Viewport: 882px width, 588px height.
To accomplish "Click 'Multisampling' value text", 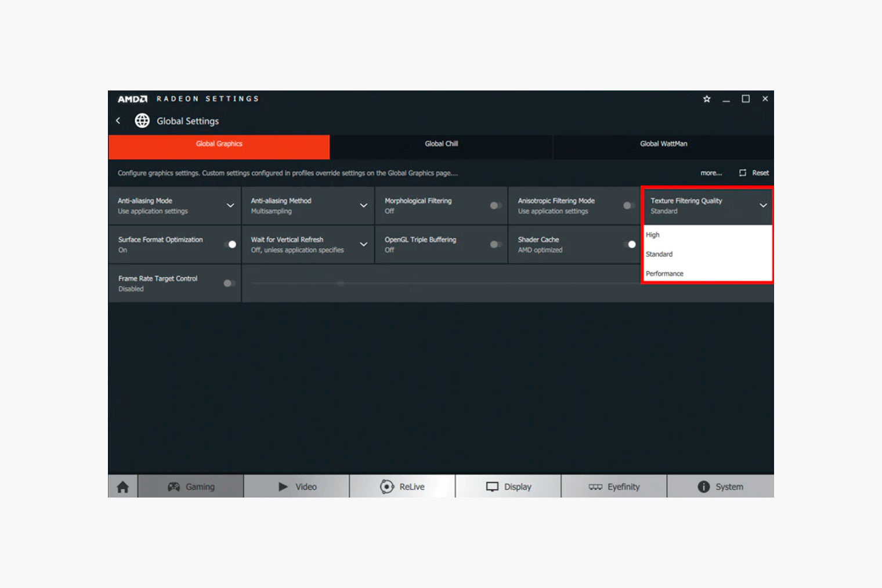I will tap(271, 211).
